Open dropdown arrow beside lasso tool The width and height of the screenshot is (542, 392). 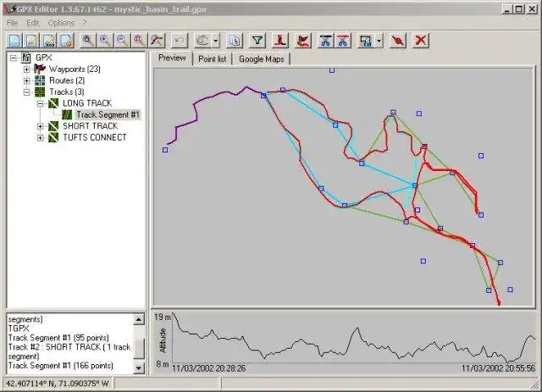point(216,41)
